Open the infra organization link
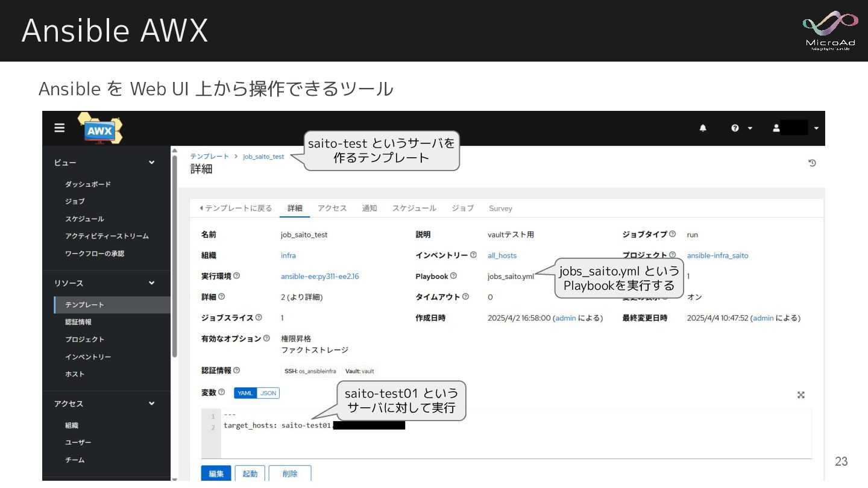Viewport: 868px width, 488px height. [288, 255]
